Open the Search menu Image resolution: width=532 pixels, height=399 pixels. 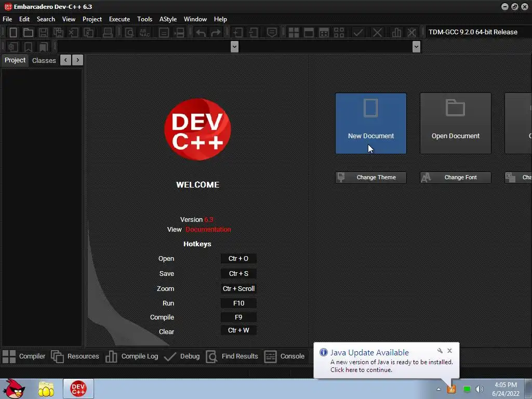(46, 19)
